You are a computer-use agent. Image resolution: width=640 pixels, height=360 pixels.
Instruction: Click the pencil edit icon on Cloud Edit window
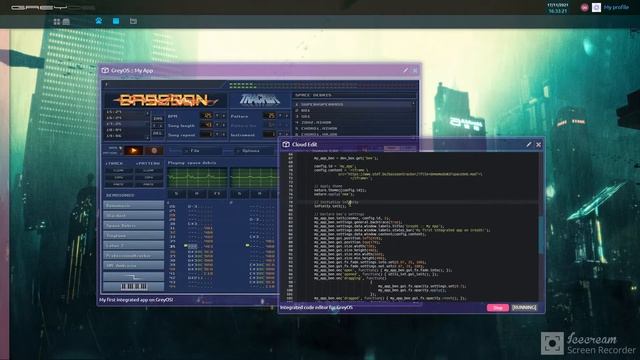(x=529, y=144)
